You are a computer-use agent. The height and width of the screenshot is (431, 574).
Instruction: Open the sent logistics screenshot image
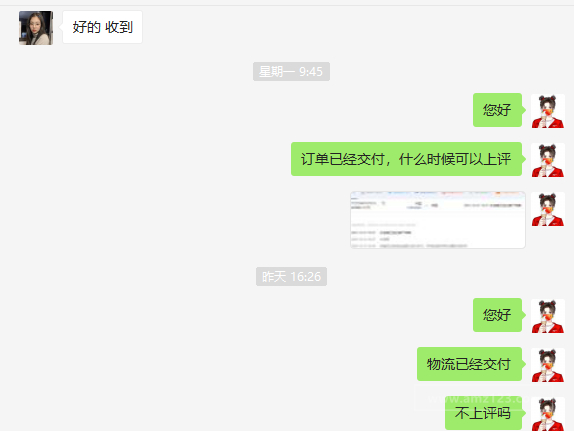pyautogui.click(x=438, y=220)
